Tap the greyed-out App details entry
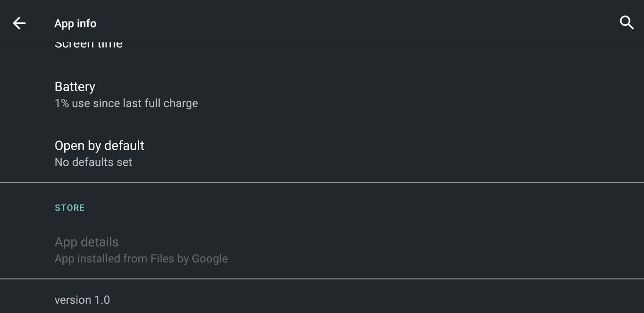This screenshot has height=313, width=644. coord(87,242)
